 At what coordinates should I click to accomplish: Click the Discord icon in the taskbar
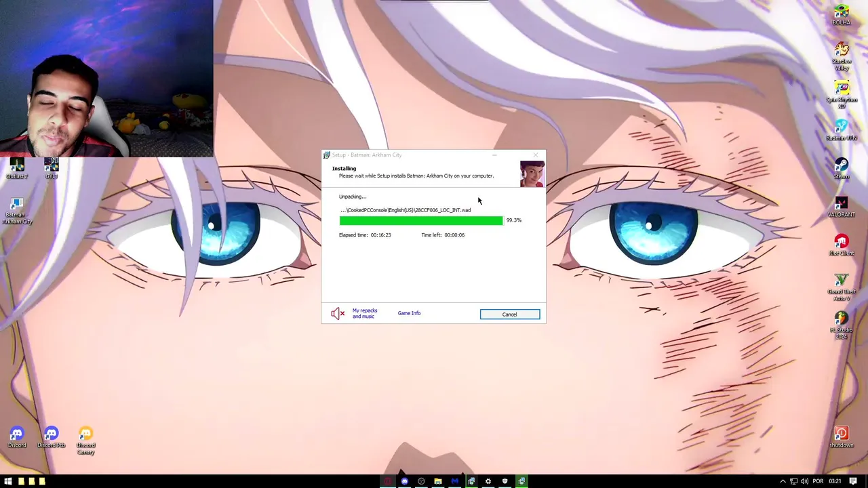pyautogui.click(x=405, y=481)
